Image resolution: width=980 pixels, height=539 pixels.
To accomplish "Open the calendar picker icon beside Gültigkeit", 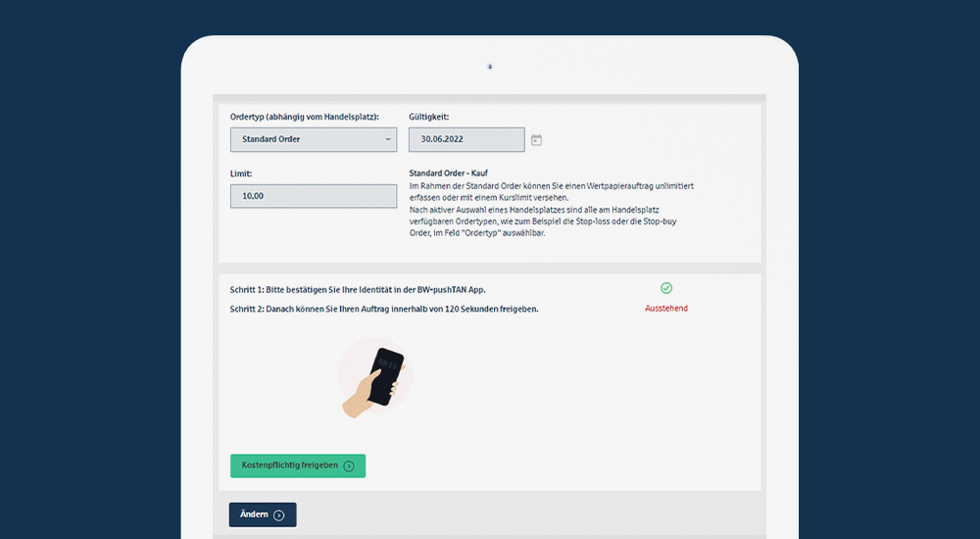I will coord(536,140).
